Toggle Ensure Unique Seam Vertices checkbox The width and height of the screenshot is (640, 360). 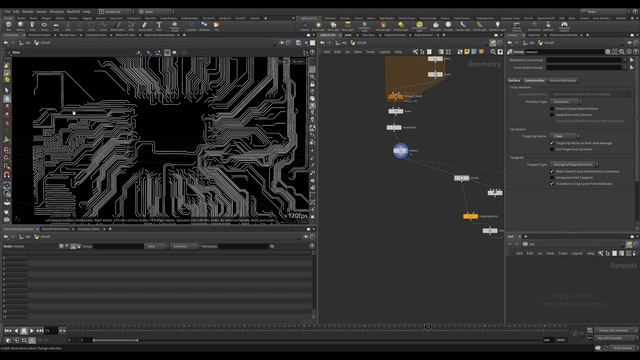pyautogui.click(x=552, y=109)
